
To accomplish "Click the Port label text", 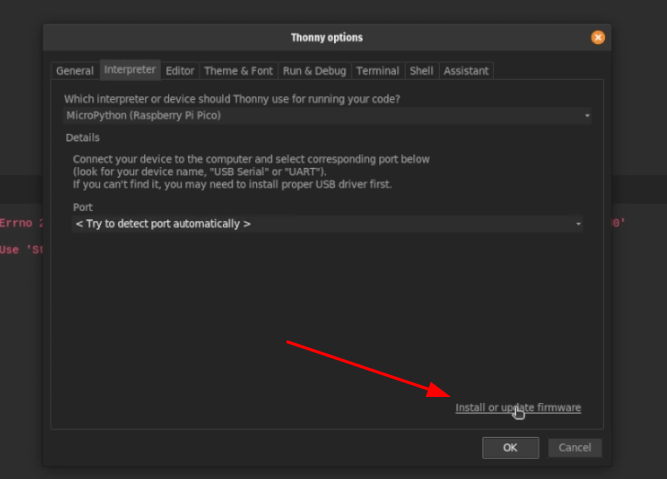I will click(83, 207).
